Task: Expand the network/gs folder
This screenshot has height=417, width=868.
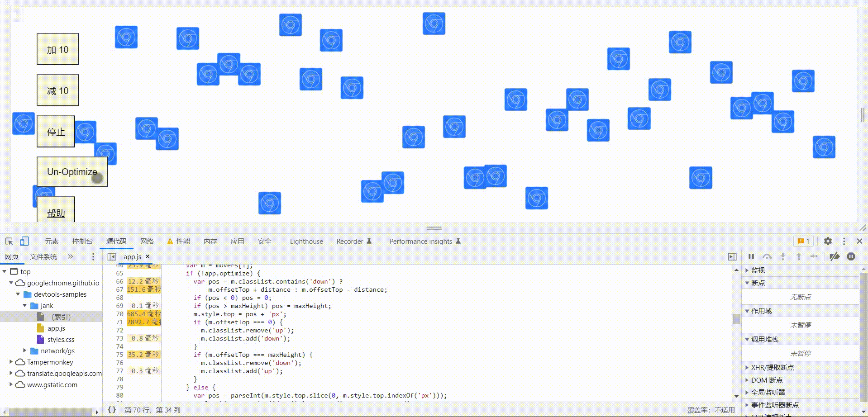Action: click(x=25, y=351)
